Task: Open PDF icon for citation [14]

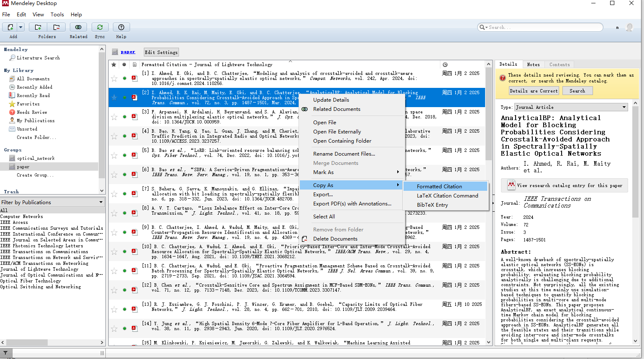Action: pos(134,328)
